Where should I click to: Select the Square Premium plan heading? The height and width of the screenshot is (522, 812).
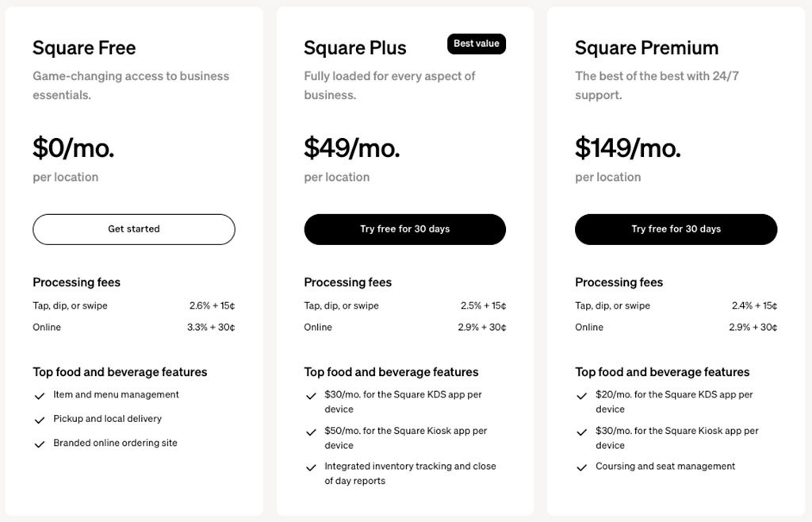pos(646,48)
